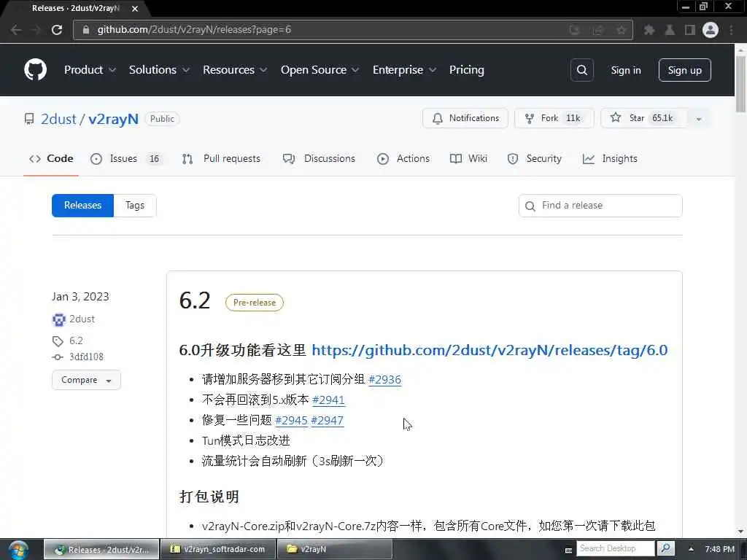Toggle the browser side panel icon

click(690, 30)
